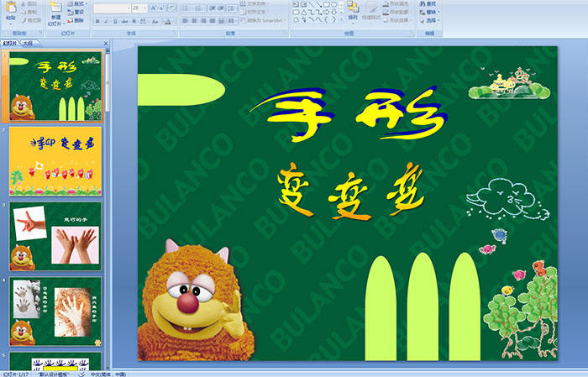Toggle Italic formatting
588x377 pixels.
tap(106, 21)
